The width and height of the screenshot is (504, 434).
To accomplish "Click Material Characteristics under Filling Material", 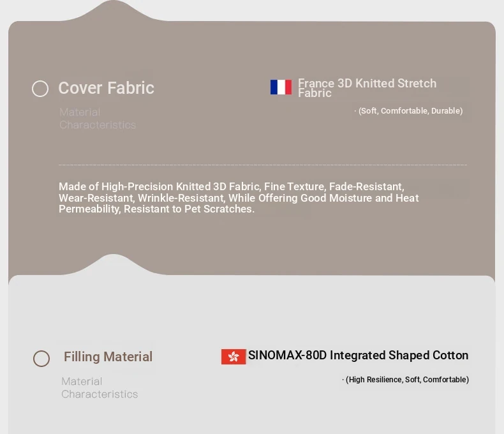I will coord(100,387).
